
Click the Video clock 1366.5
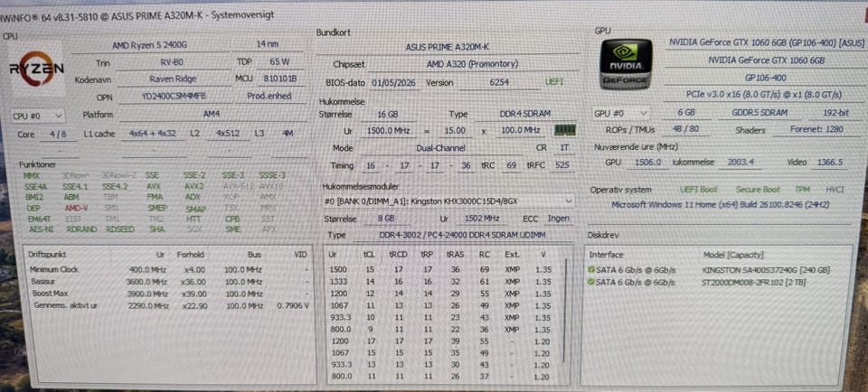(x=829, y=163)
